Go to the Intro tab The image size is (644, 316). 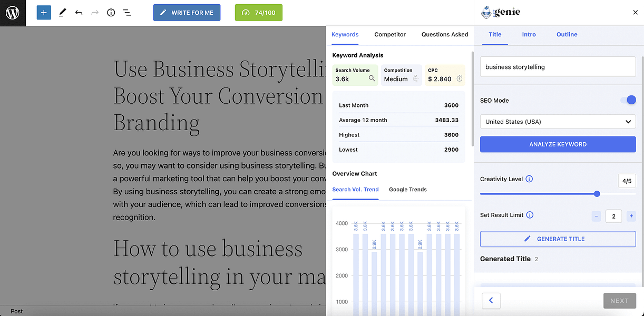pos(529,34)
